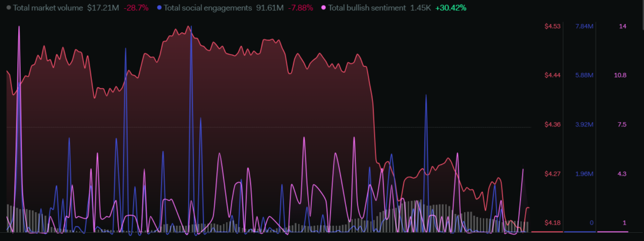
Task: Toggle the Total social engagements legend item
Action: coord(235,8)
